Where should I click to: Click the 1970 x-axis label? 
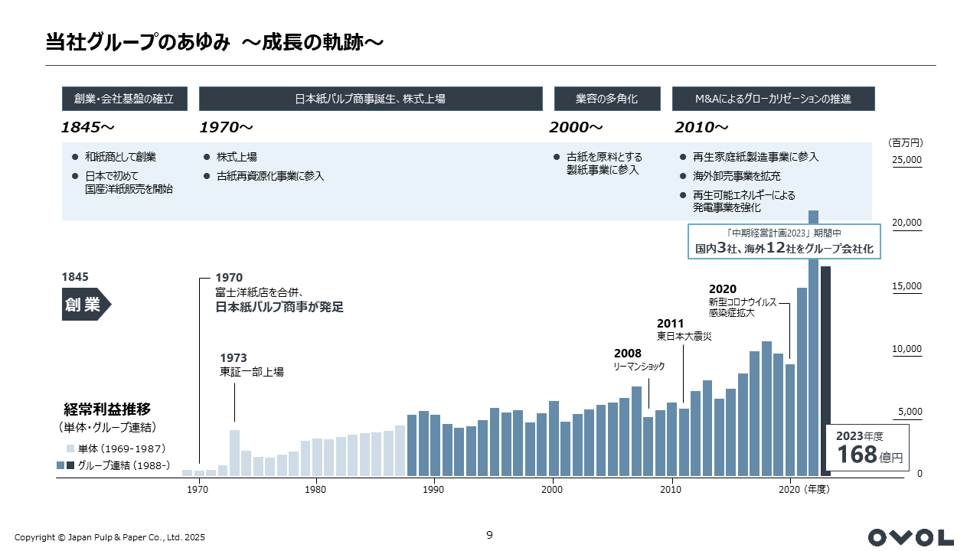(198, 488)
